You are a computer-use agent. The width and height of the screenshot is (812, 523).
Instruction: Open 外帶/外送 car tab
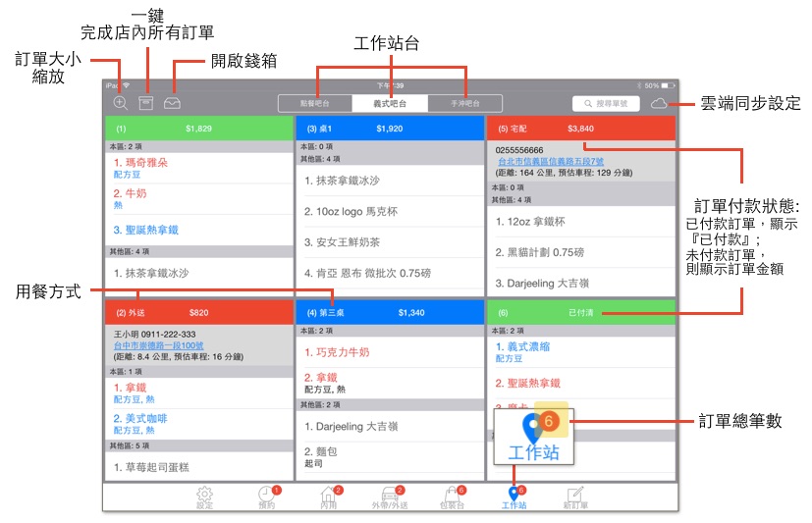point(390,497)
